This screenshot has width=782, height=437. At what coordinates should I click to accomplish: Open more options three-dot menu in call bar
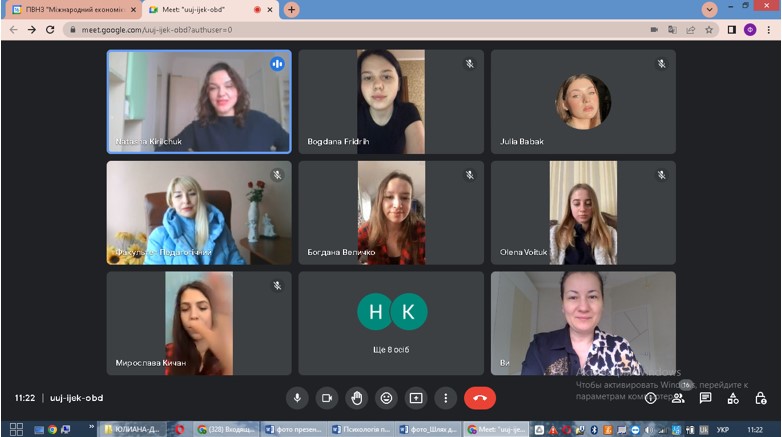coord(445,398)
